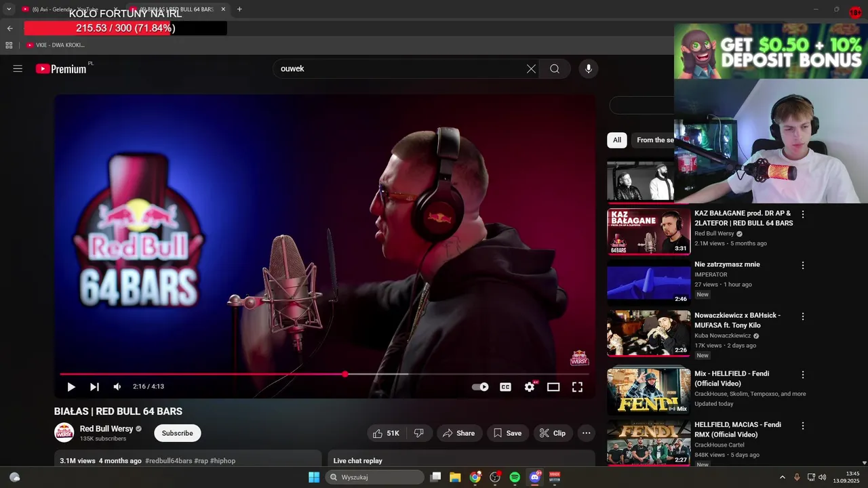Open options for Fendi RMX video
This screenshot has height=488, width=868.
[x=803, y=426]
